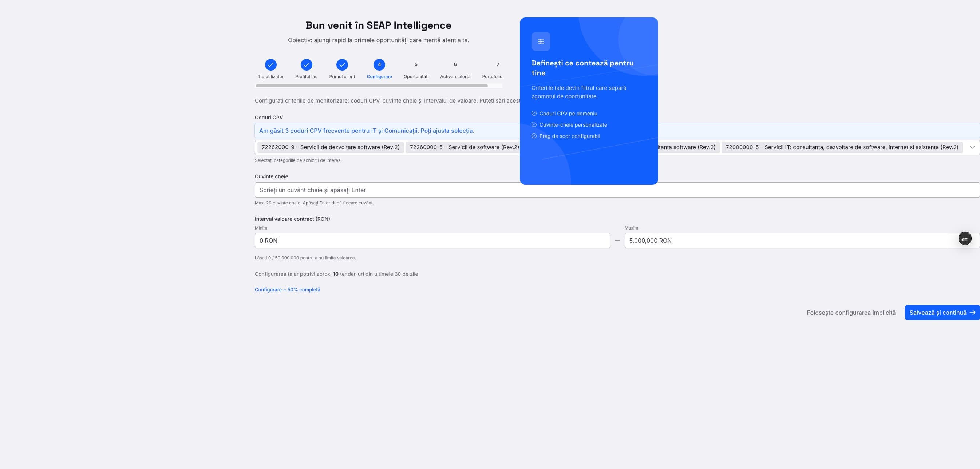Click the 'Interval valoare contract (RON)' label
The width and height of the screenshot is (980, 469).
pos(292,219)
